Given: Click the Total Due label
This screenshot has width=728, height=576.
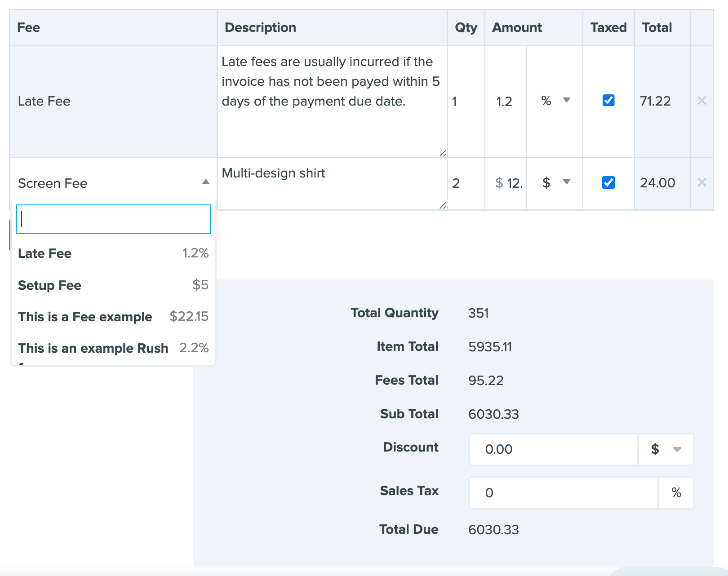Looking at the screenshot, I should coord(409,529).
